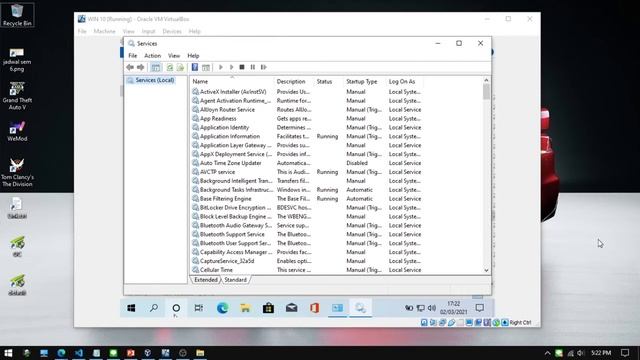Image resolution: width=640 pixels, height=360 pixels.
Task: Click the Export List toolbar icon
Action: point(180,67)
